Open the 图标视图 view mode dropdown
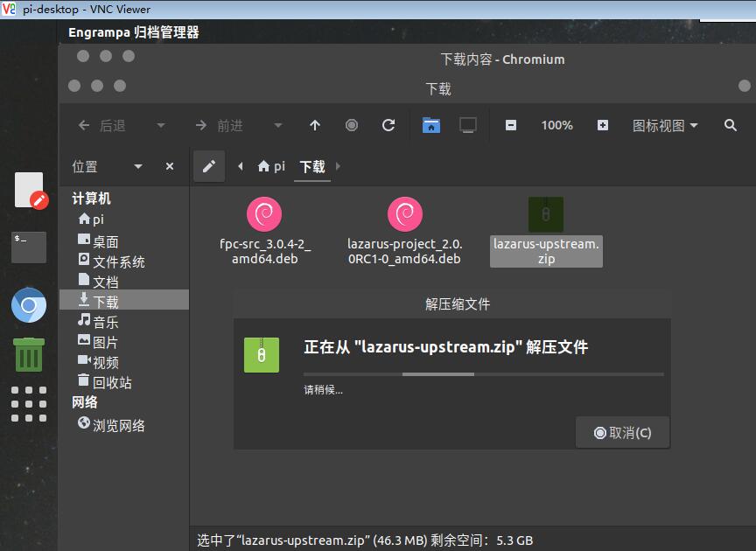This screenshot has width=756, height=551. click(665, 125)
